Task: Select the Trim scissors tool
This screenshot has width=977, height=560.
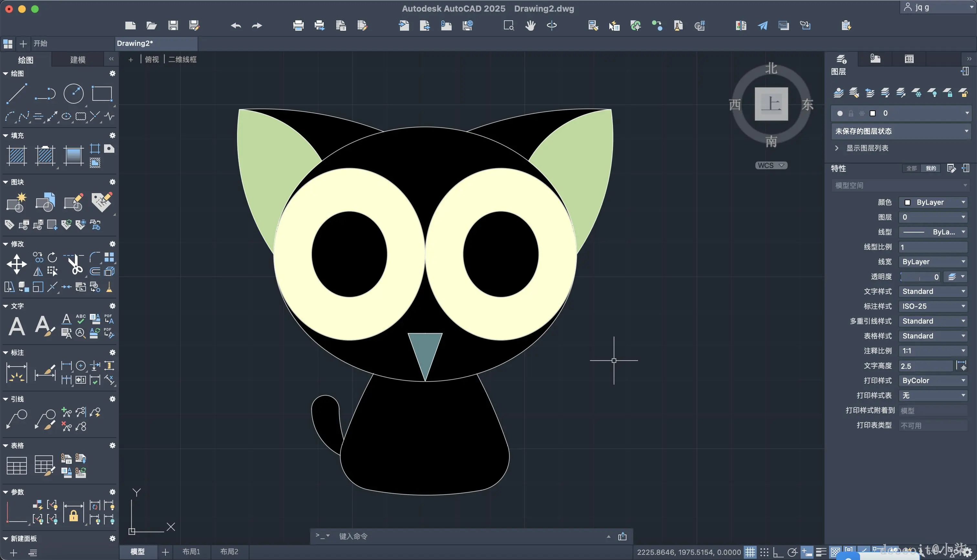Action: pyautogui.click(x=75, y=264)
